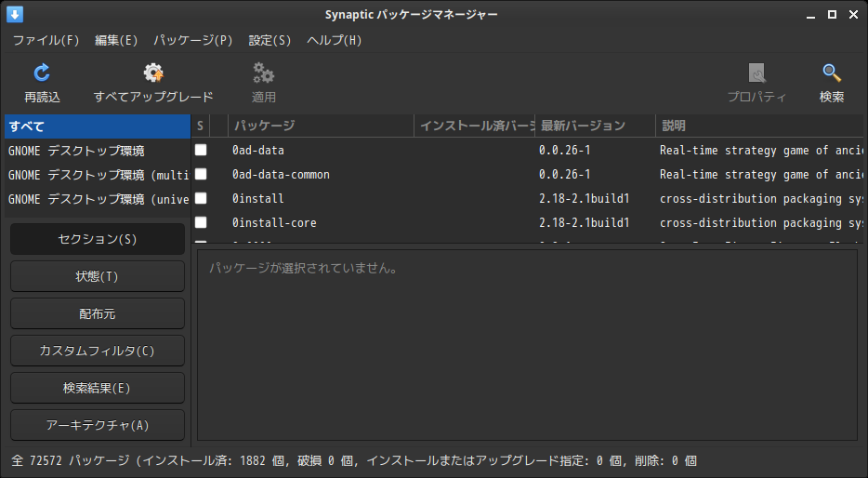
Task: Click the カスタムフィルタ(C) button
Action: tap(98, 351)
